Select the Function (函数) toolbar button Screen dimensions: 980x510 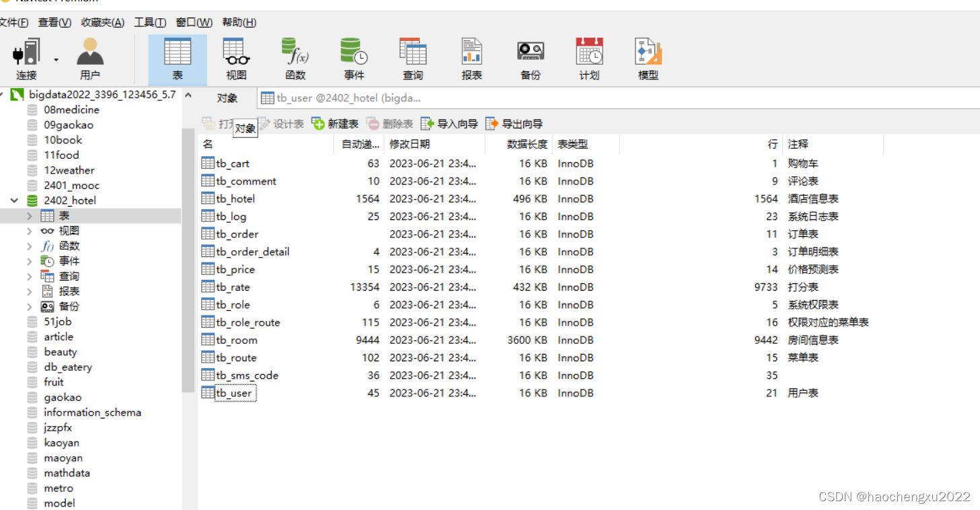pos(295,59)
